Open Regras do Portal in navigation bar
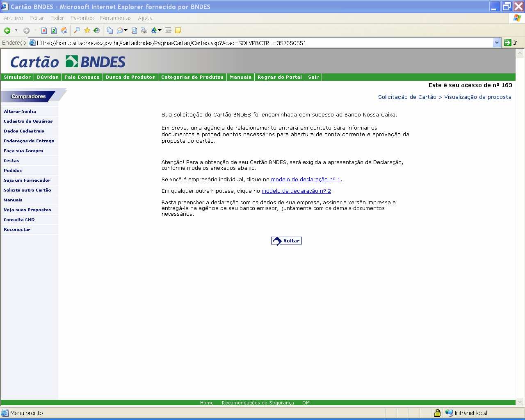The image size is (525, 420). point(280,77)
